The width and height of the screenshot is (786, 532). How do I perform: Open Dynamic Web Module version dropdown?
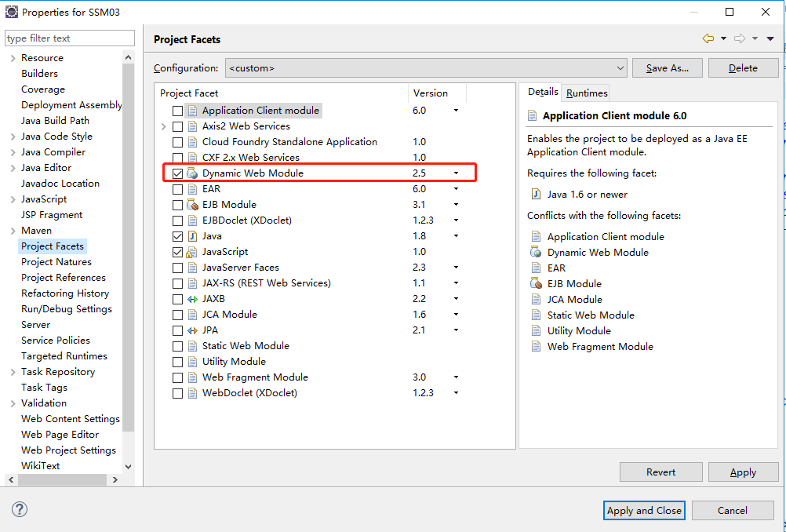click(457, 173)
